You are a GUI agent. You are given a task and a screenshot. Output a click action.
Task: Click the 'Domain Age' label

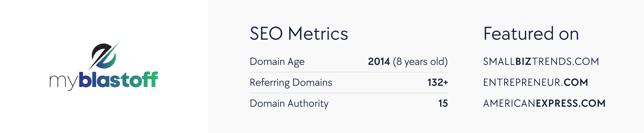277,62
